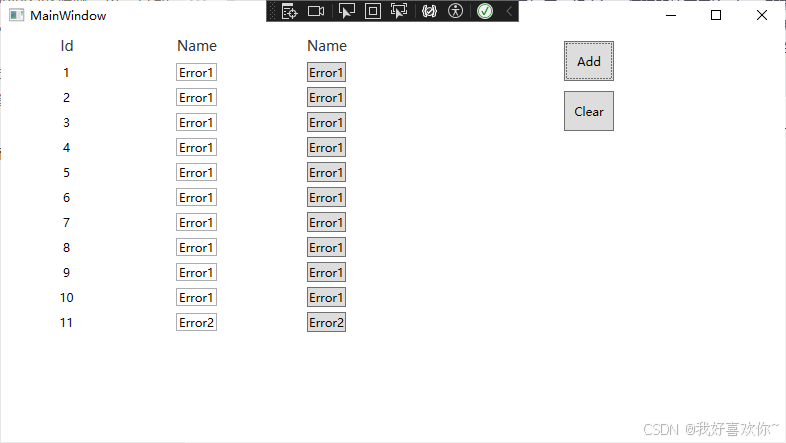Select Id cell with value 4
Screen dimensions: 786x443
point(66,148)
